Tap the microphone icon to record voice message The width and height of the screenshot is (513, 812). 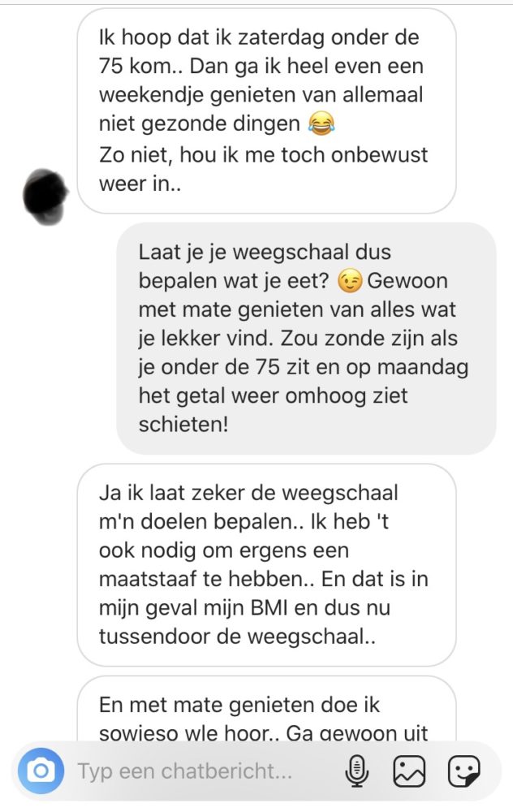click(x=356, y=771)
